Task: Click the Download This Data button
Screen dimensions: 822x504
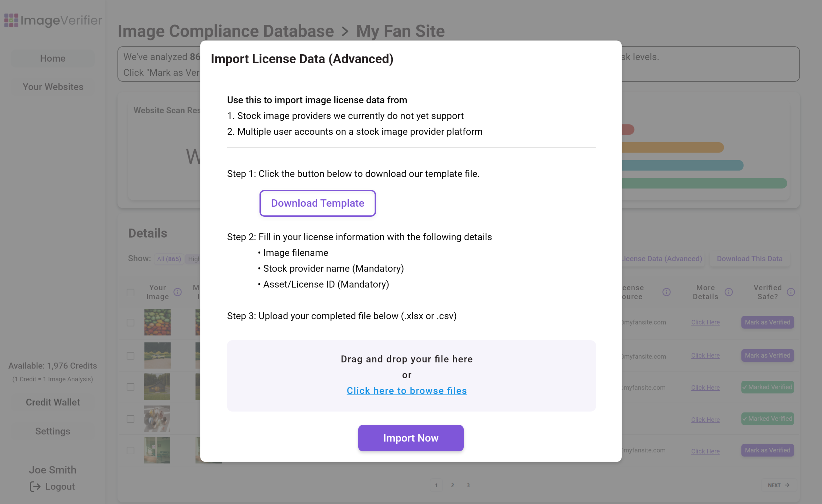Action: point(749,259)
